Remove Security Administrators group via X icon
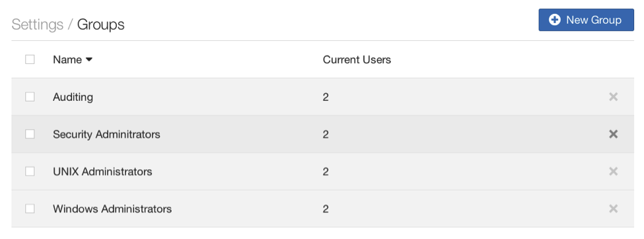 point(613,134)
